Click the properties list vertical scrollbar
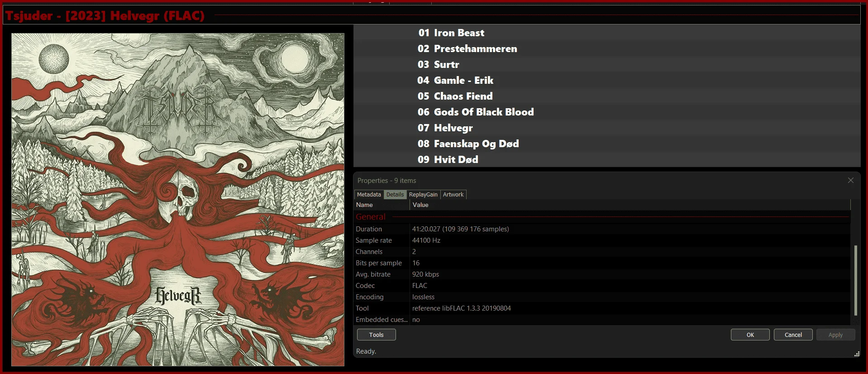Image resolution: width=868 pixels, height=374 pixels. [856, 280]
